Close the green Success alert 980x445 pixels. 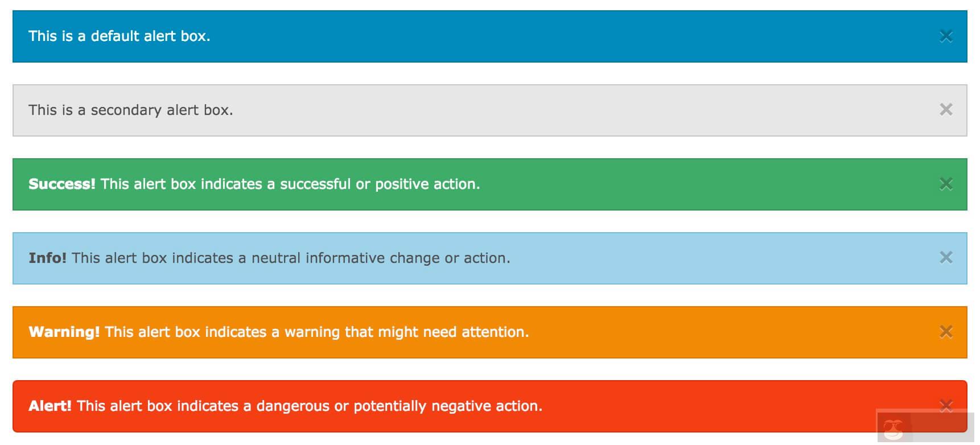pyautogui.click(x=946, y=184)
